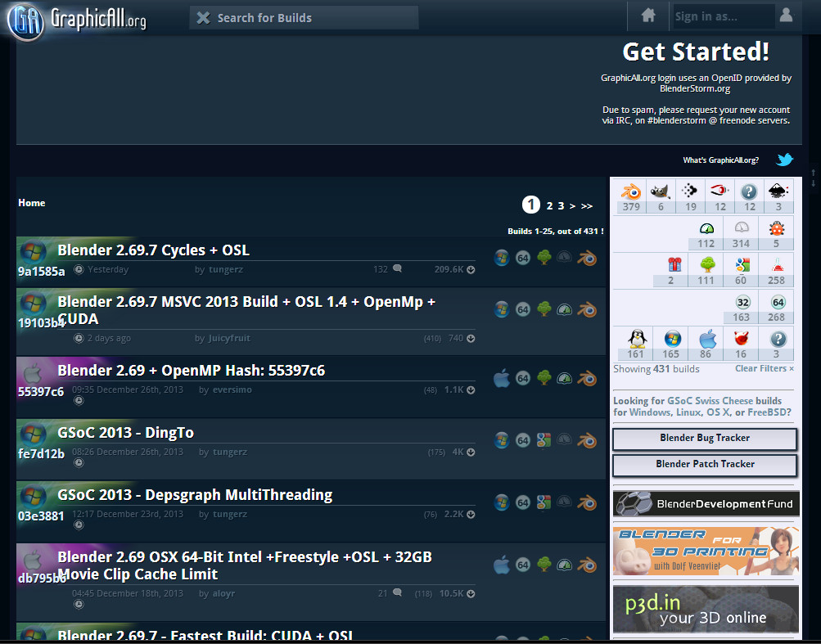Image resolution: width=821 pixels, height=644 pixels.
Task: Open Blender 2.69.7 MSVC 2013 Build entry
Action: (x=246, y=310)
